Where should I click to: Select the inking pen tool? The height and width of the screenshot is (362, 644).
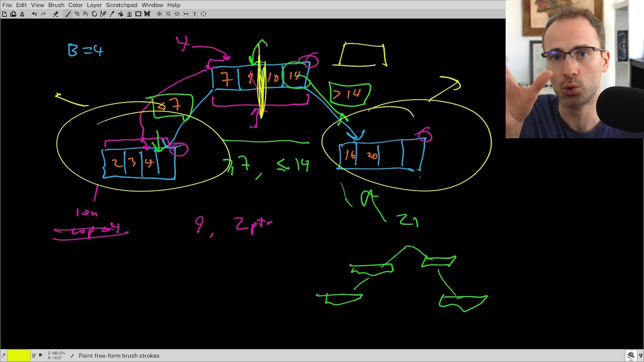(103, 14)
